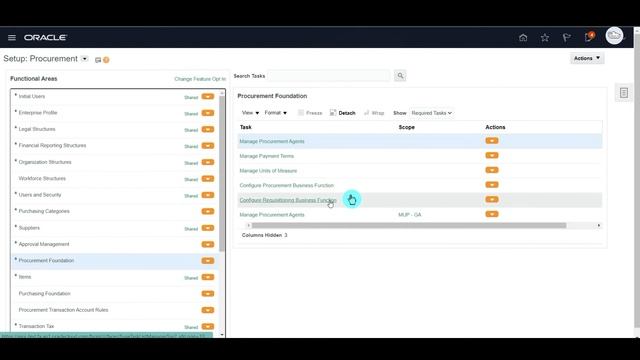The image size is (640, 360).
Task: Open the Watchlist flag icon
Action: pos(567,38)
